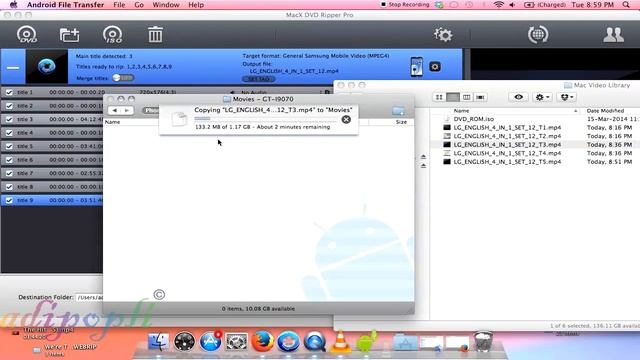Image resolution: width=640 pixels, height=360 pixels.
Task: Open the volume control in menu bar
Action: click(x=513, y=5)
